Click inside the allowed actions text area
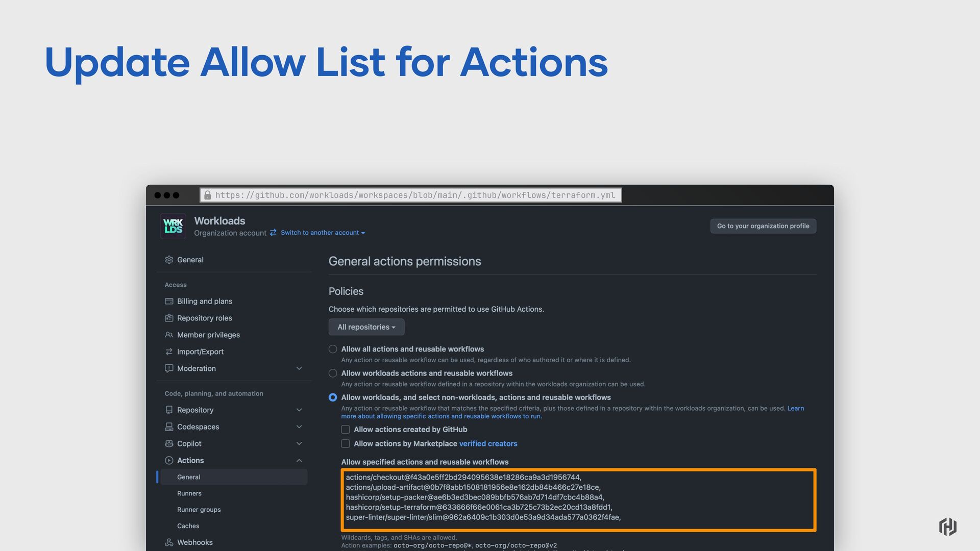Screen dimensions: 980x551 (x=578, y=500)
